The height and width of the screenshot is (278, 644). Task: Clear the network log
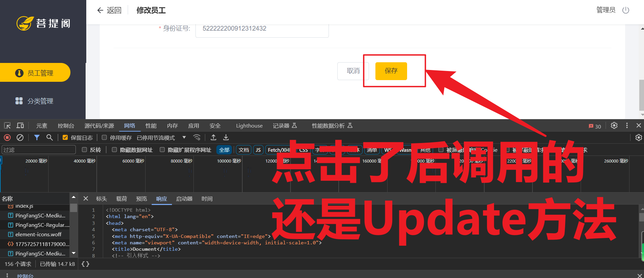(x=20, y=137)
